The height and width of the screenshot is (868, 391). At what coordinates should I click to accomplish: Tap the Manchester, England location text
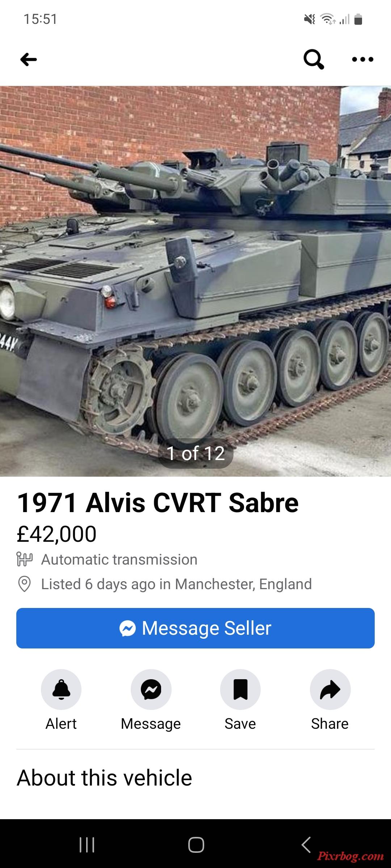[243, 584]
